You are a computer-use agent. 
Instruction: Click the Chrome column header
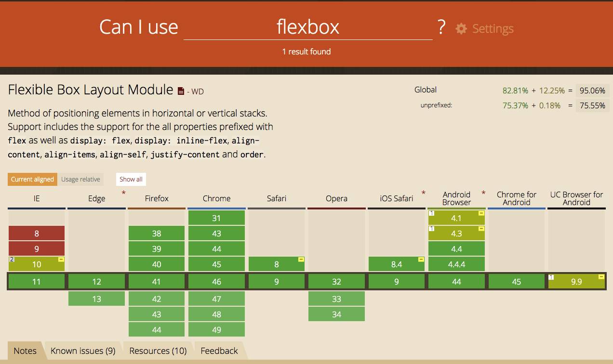coord(216,198)
